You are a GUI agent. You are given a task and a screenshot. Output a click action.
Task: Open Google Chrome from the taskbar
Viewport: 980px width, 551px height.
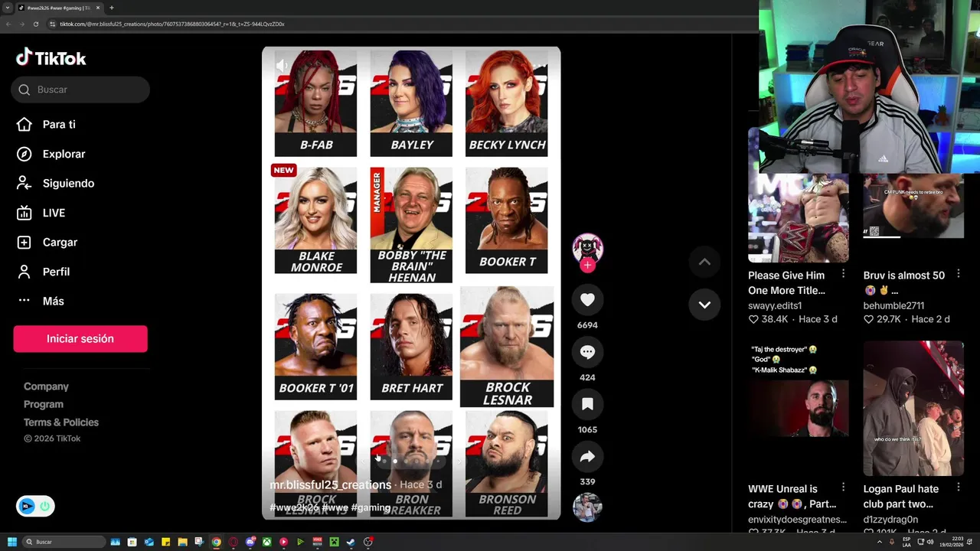pos(216,542)
